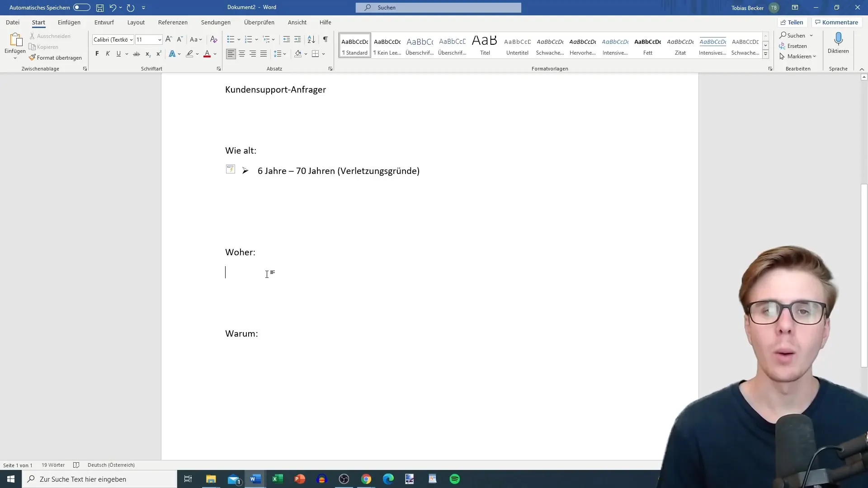Open ribbon display options icon
Screen dimensions: 868x488
point(795,7)
